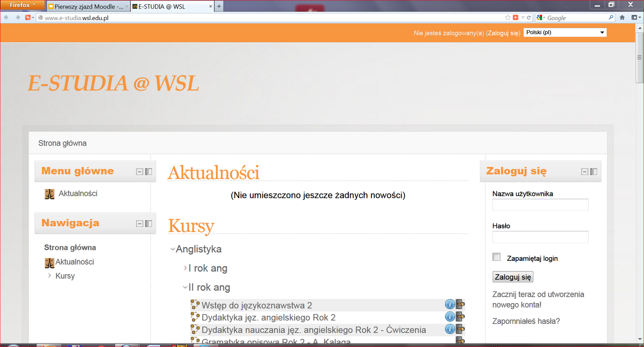This screenshot has width=644, height=347.
Task: Go back using the browser back arrow
Action: (6, 17)
